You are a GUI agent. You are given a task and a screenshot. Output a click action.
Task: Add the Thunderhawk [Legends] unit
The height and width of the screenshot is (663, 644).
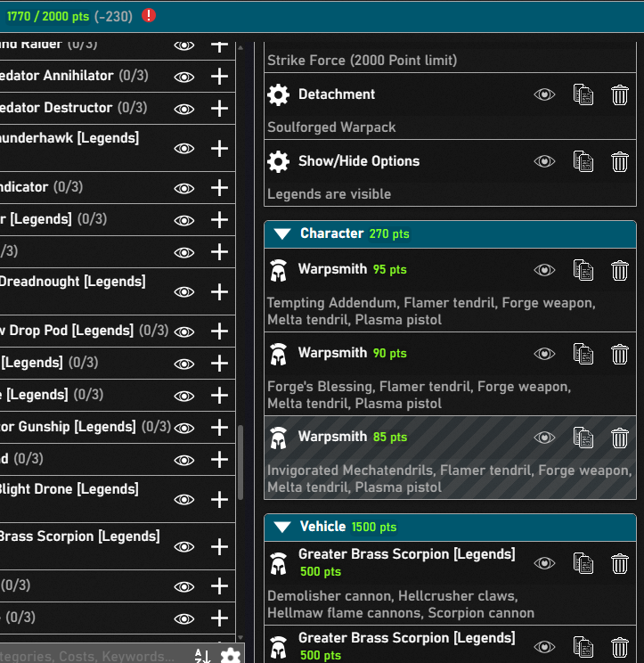pos(219,149)
